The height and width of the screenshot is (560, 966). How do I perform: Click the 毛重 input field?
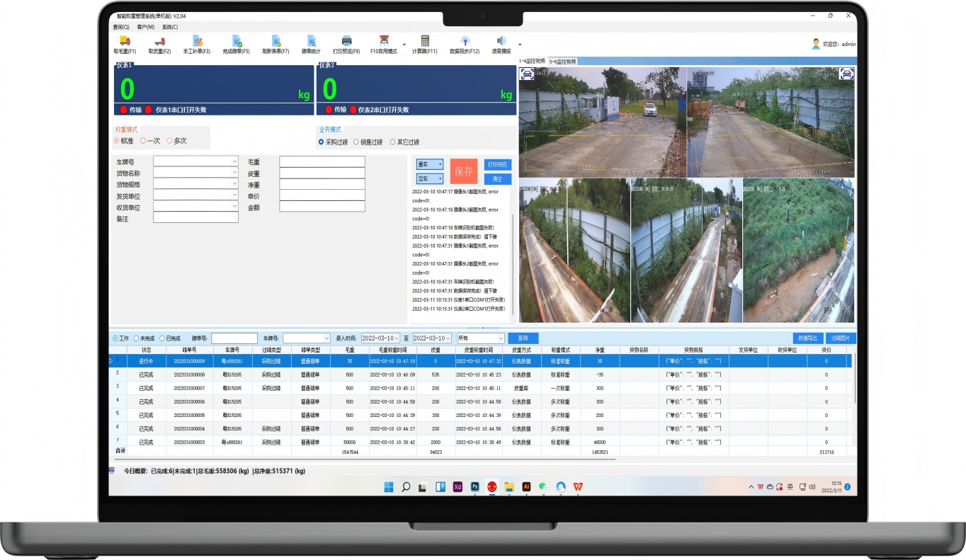(322, 161)
